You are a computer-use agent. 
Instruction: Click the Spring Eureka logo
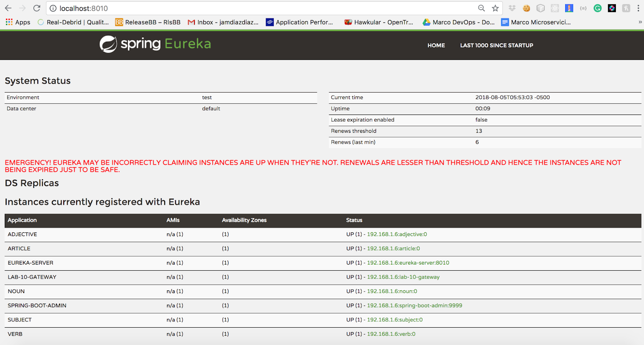coord(155,44)
